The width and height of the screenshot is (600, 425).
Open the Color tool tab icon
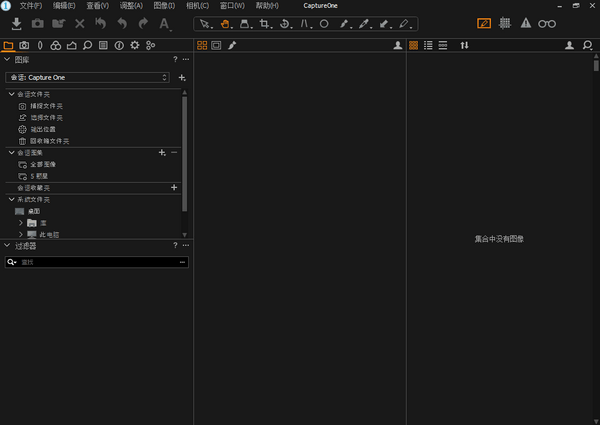56,45
